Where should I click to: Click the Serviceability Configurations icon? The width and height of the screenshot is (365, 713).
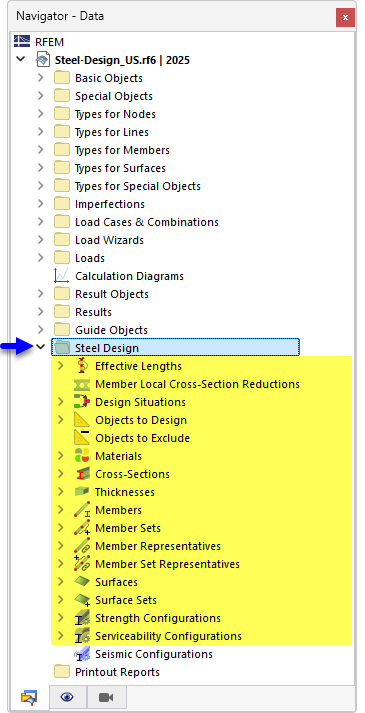coord(82,636)
